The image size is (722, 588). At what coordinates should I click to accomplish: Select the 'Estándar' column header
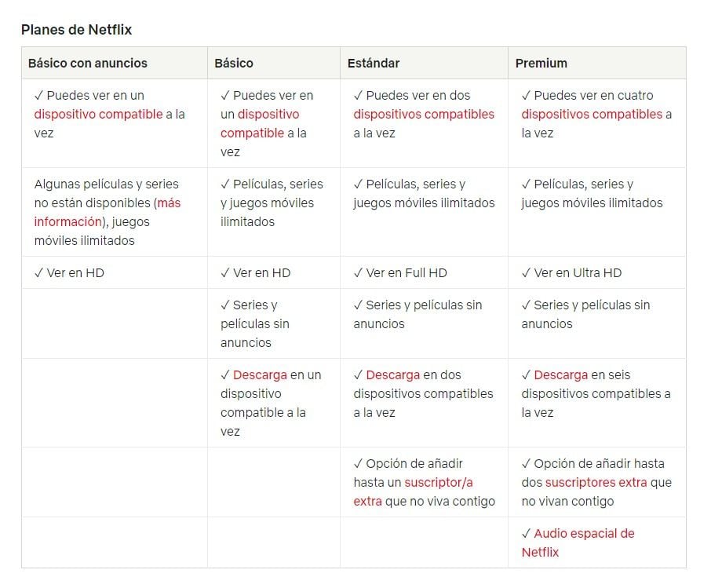click(x=374, y=63)
